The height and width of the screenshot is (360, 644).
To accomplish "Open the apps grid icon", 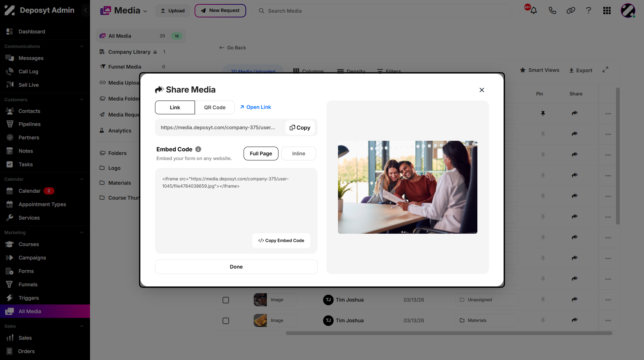I will 607,11.
